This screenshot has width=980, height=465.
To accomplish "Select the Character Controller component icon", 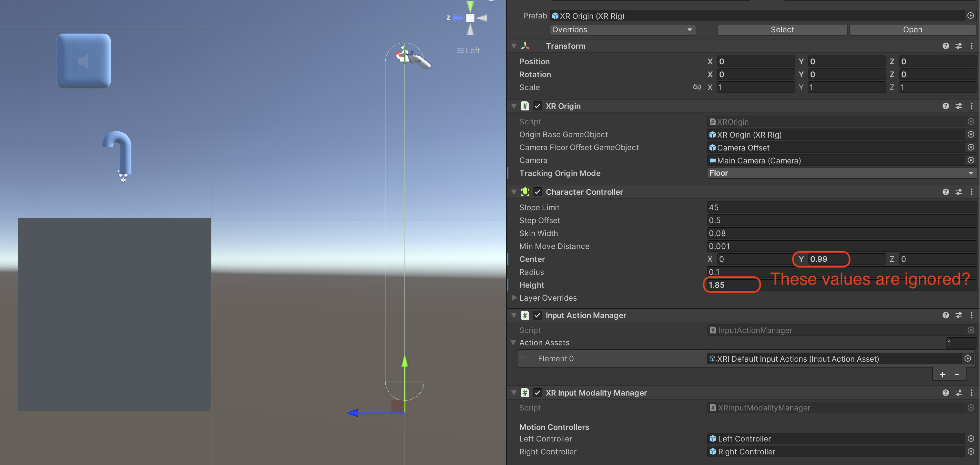I will pyautogui.click(x=526, y=192).
